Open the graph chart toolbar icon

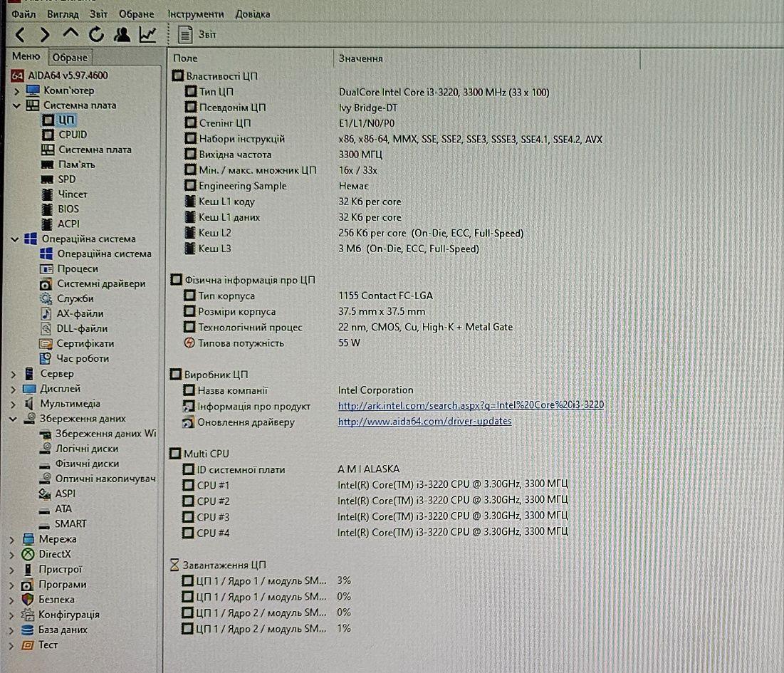[147, 34]
